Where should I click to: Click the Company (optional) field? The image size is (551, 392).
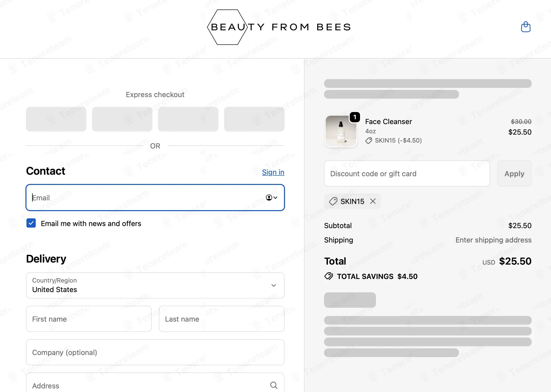[155, 352]
